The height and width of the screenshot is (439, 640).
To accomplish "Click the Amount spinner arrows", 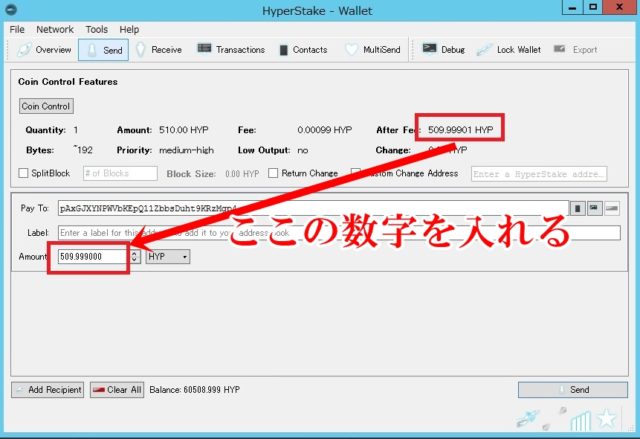I will click(134, 257).
